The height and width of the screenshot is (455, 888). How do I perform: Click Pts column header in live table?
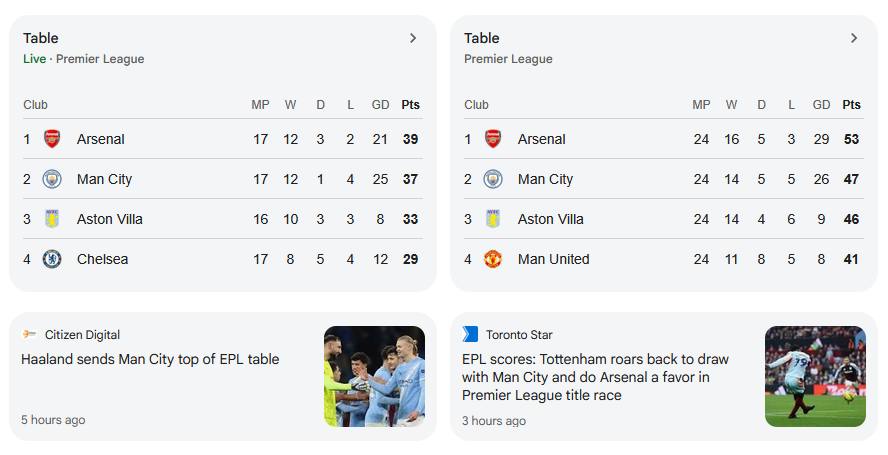coord(410,105)
